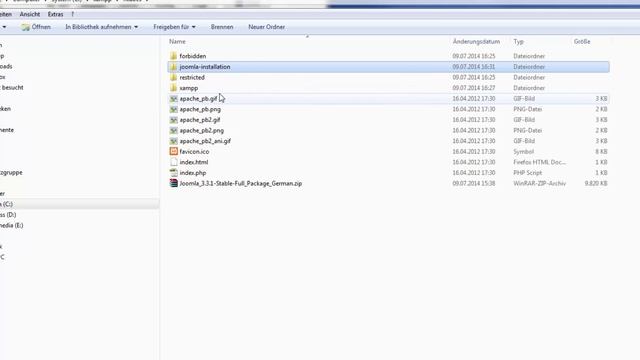640x360 pixels.
Task: Click the Symbol type cell
Action: (523, 151)
